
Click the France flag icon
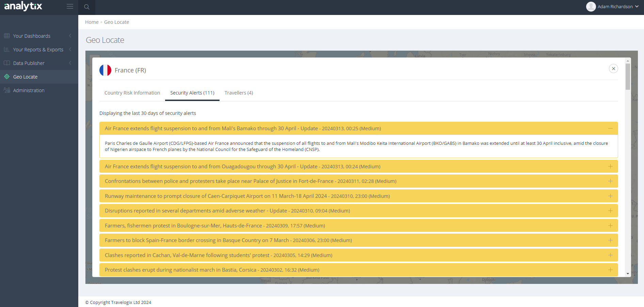tap(105, 70)
